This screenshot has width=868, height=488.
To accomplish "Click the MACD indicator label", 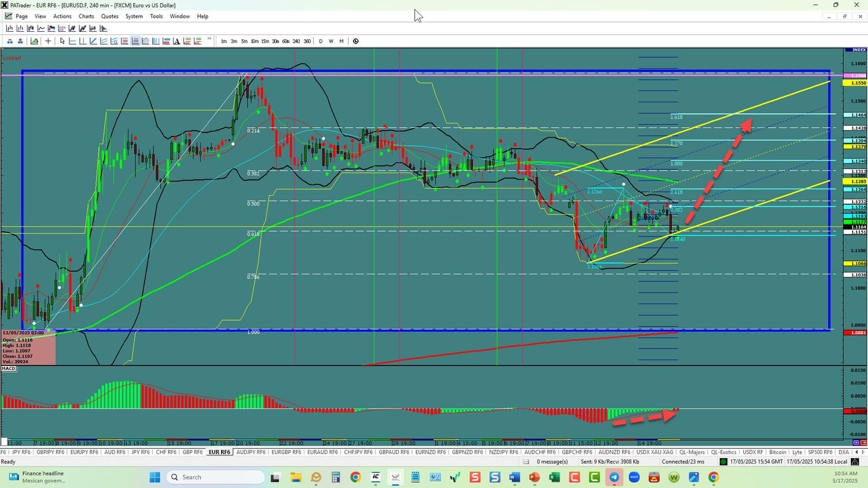I will click(9, 368).
